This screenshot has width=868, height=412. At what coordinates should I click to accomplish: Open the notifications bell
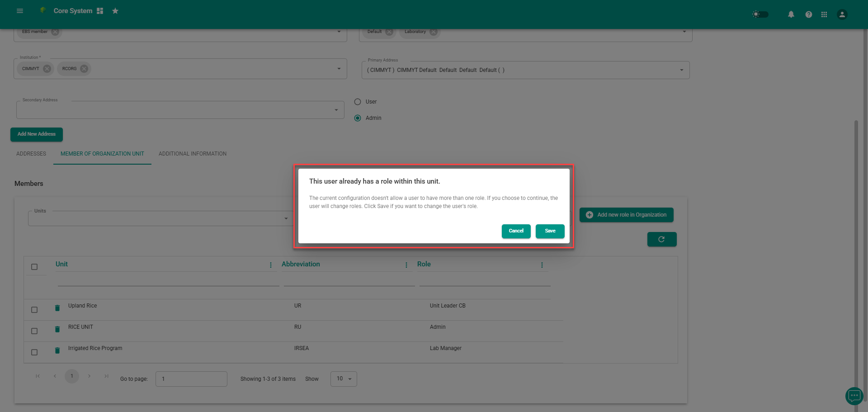[x=791, y=14]
